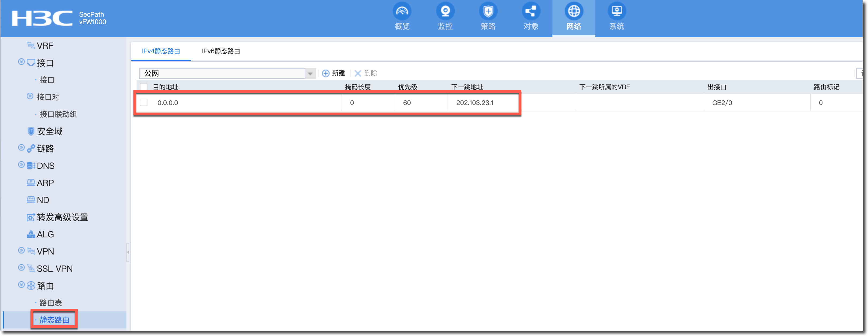Viewport: 868px width, 336px height.
Task: Toggle the select-all checkbox in table header
Action: coord(144,87)
